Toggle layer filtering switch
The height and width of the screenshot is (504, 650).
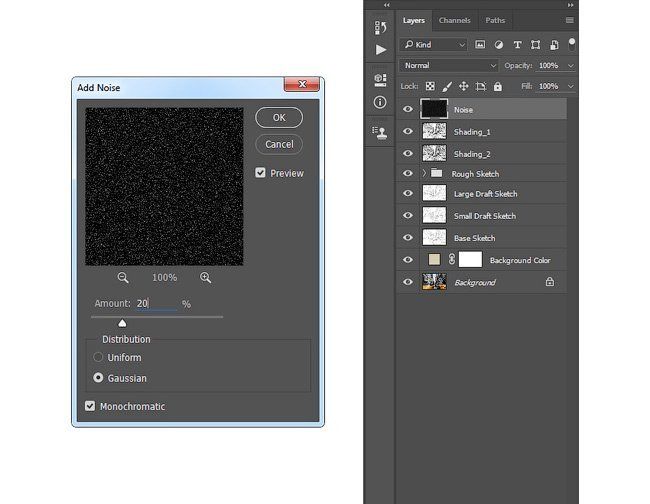tap(572, 44)
